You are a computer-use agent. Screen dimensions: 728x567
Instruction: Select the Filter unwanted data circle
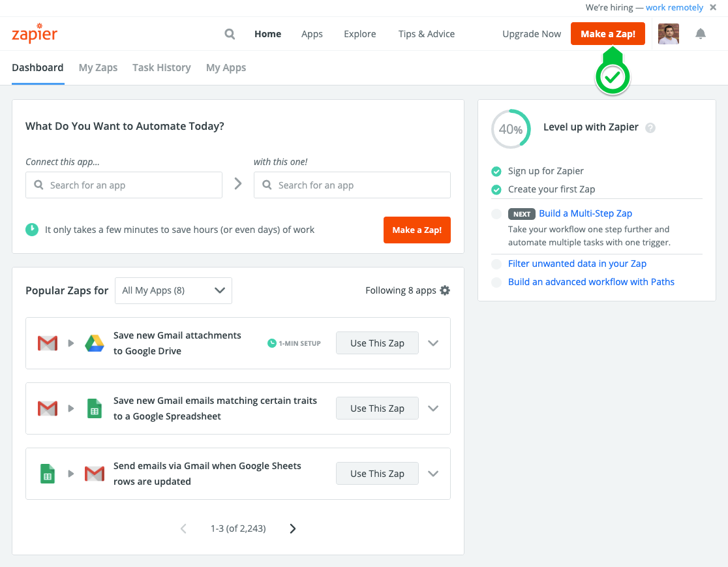[496, 264]
